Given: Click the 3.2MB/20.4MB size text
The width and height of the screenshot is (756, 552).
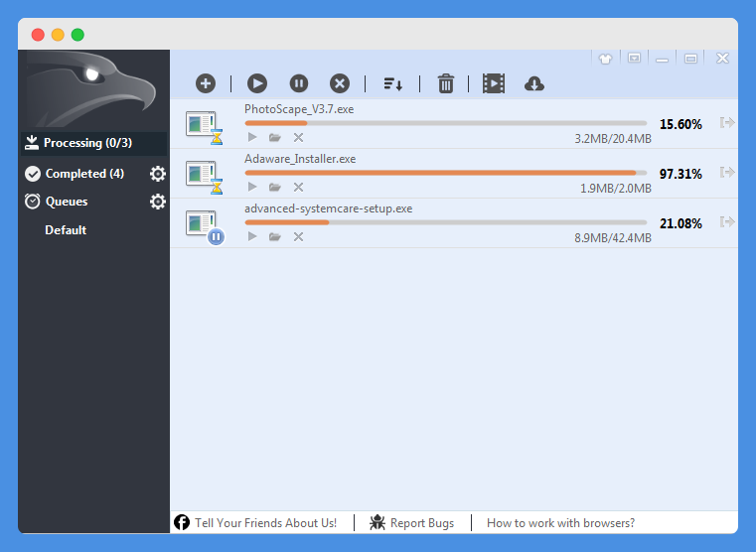Looking at the screenshot, I should pyautogui.click(x=613, y=139).
